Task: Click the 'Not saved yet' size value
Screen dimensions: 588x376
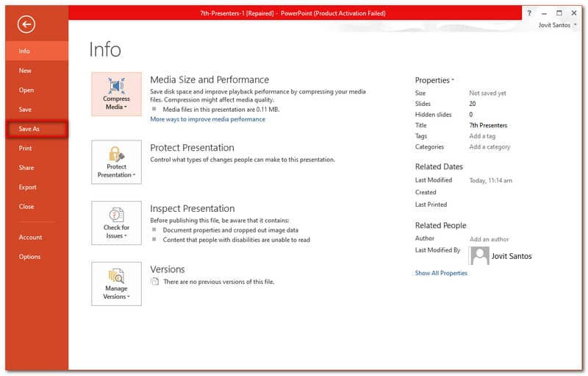Action: coord(487,93)
